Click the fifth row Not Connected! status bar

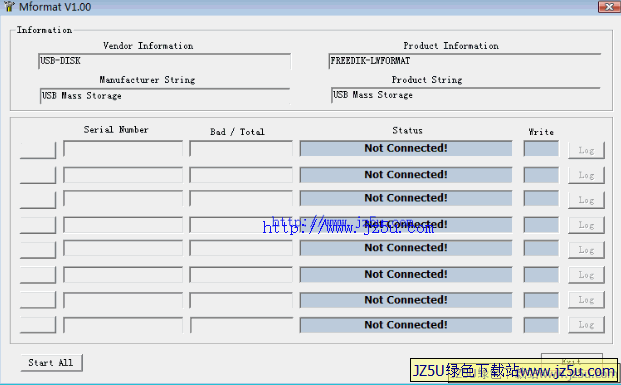[x=406, y=248]
